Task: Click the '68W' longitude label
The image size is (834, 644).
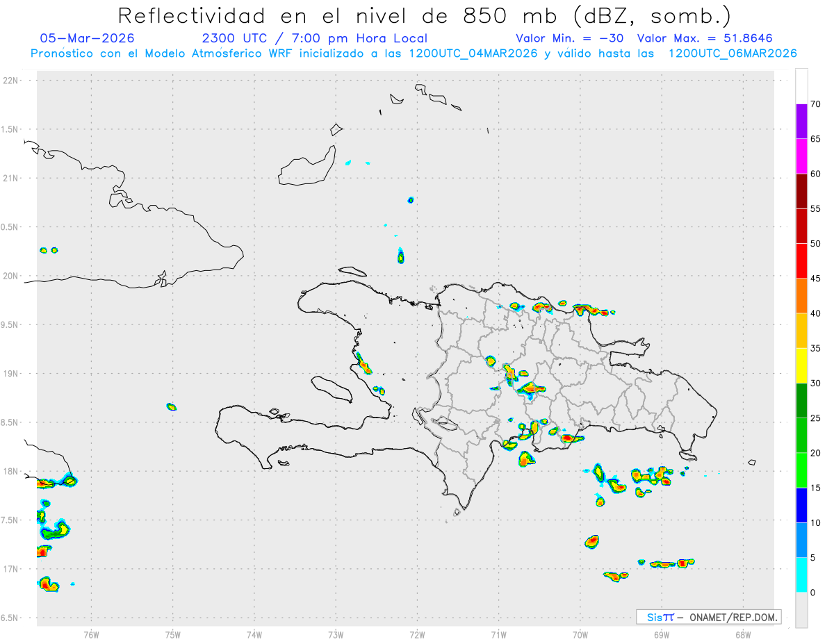Action: (x=743, y=635)
